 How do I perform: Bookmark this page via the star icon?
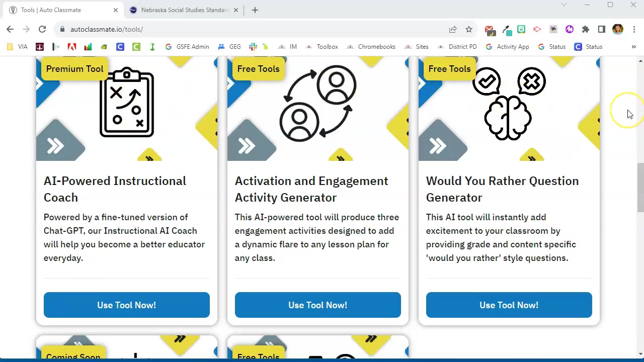click(x=468, y=29)
